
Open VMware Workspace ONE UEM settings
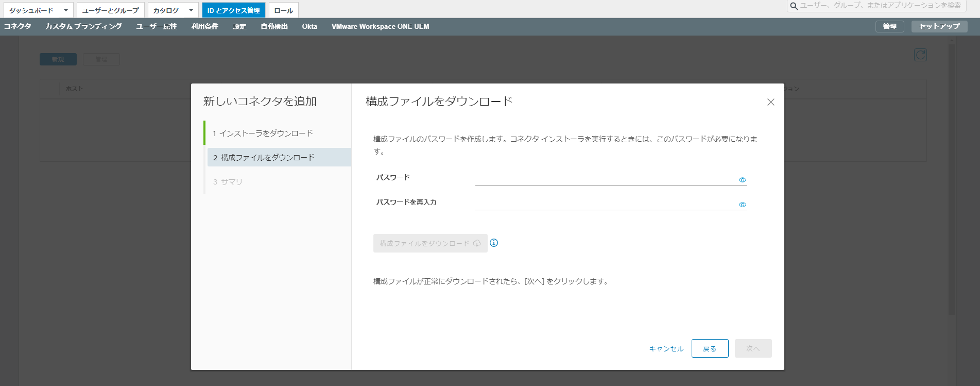(x=380, y=26)
